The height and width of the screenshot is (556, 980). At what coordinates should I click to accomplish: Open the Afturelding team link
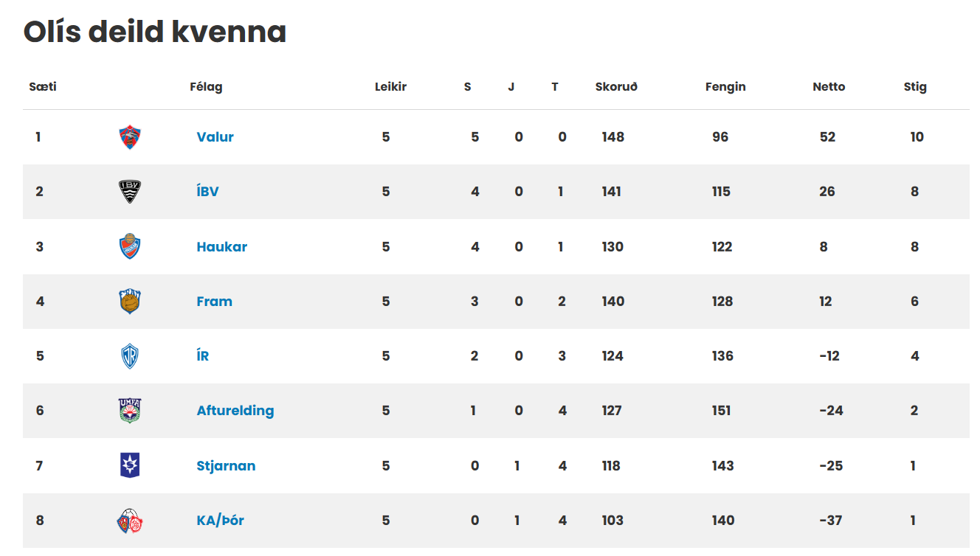point(235,411)
